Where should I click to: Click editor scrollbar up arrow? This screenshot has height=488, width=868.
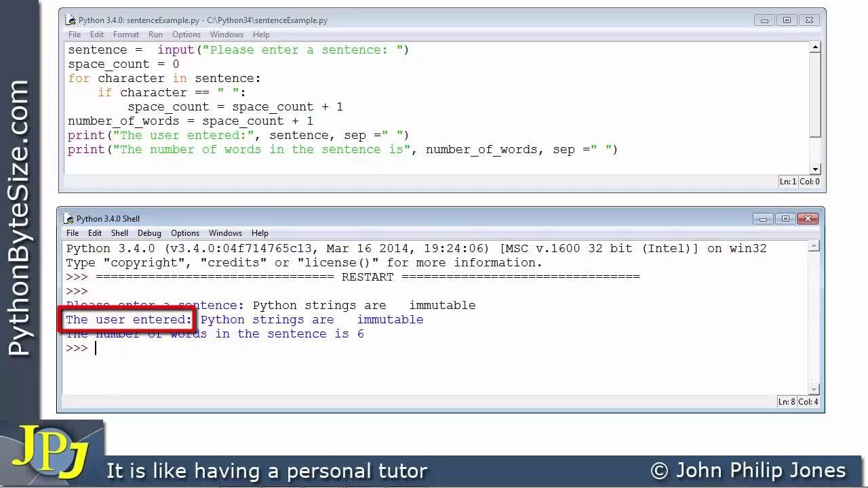[816, 48]
